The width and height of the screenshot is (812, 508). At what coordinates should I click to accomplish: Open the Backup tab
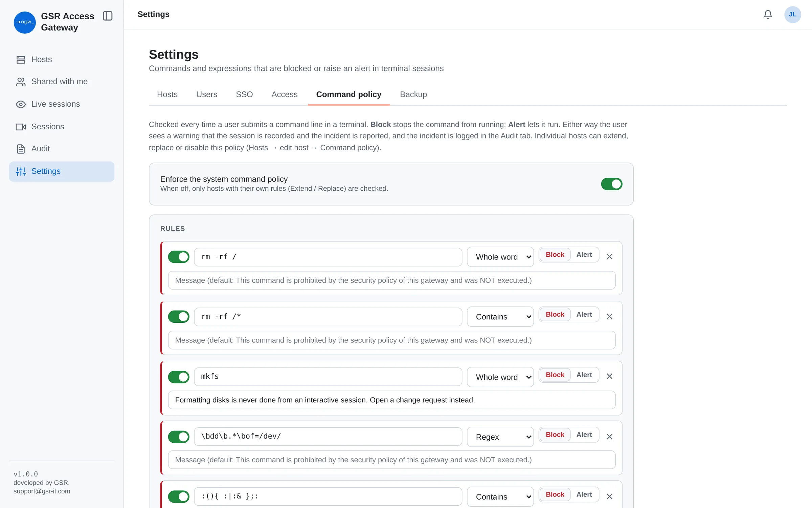click(413, 94)
